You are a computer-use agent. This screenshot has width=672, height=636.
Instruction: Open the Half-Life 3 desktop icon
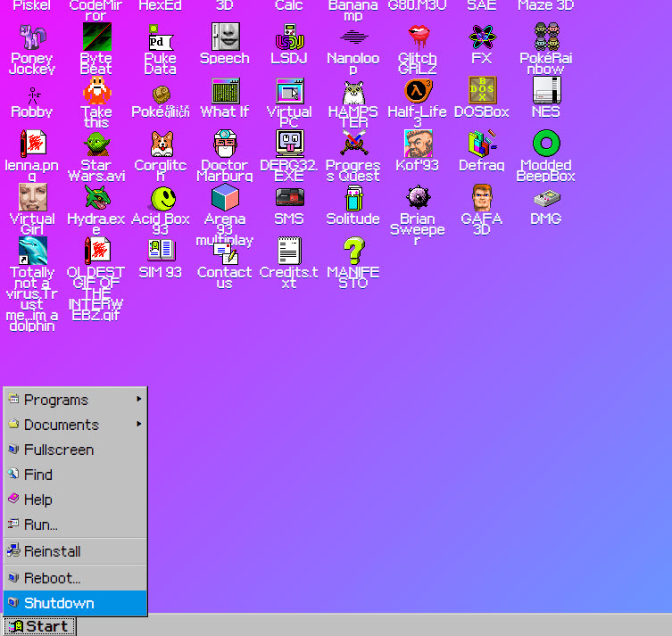click(x=417, y=92)
